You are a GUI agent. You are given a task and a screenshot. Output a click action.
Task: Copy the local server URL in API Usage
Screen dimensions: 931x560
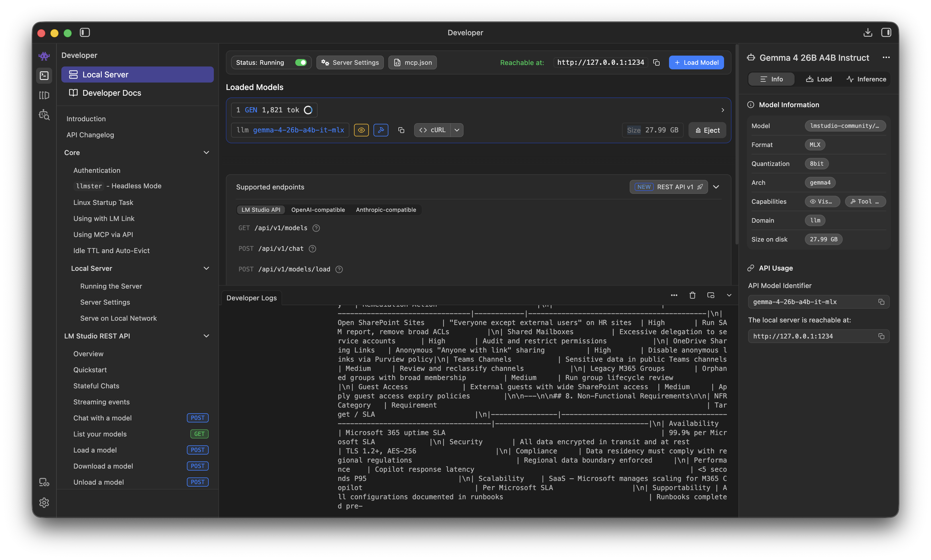[881, 336]
